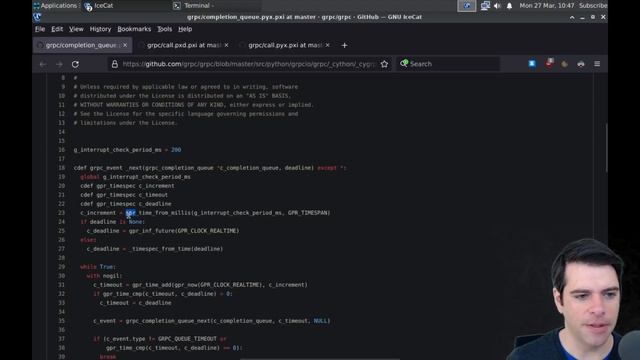640x360 pixels.
Task: Go forward to the next page
Action: (x=59, y=64)
